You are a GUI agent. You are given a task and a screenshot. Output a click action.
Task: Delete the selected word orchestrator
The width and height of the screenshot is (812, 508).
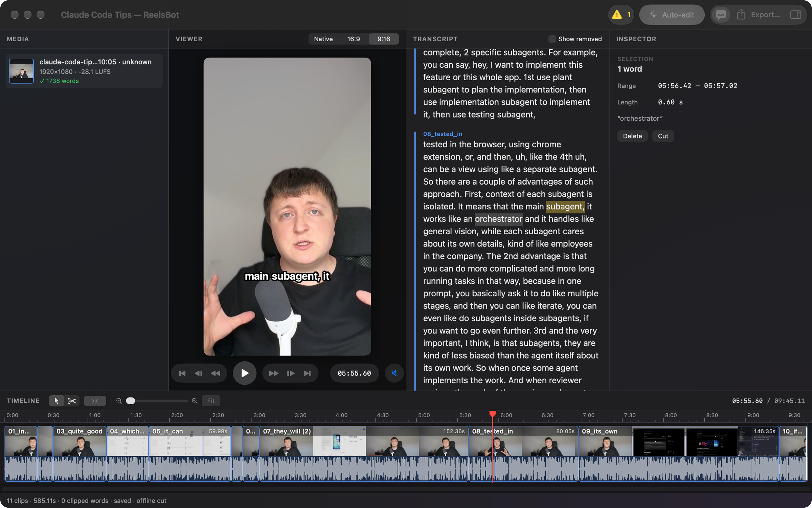pos(632,136)
